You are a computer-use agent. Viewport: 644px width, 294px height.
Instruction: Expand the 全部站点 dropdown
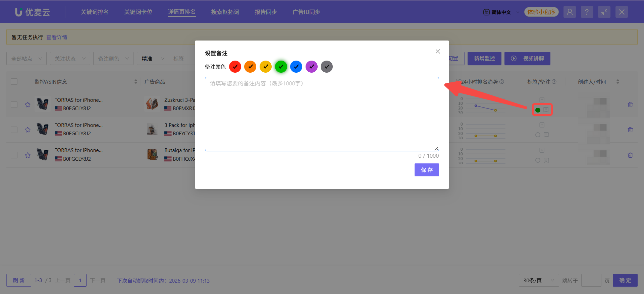click(26, 59)
